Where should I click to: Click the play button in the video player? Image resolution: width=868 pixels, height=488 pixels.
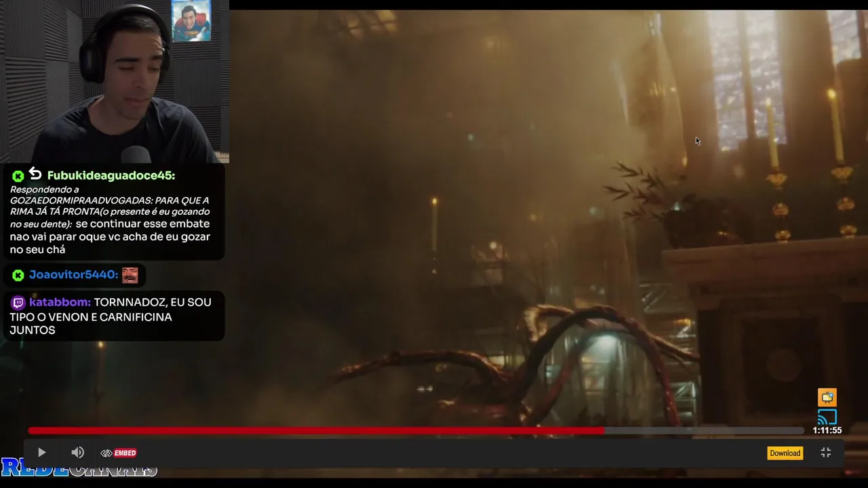(41, 453)
